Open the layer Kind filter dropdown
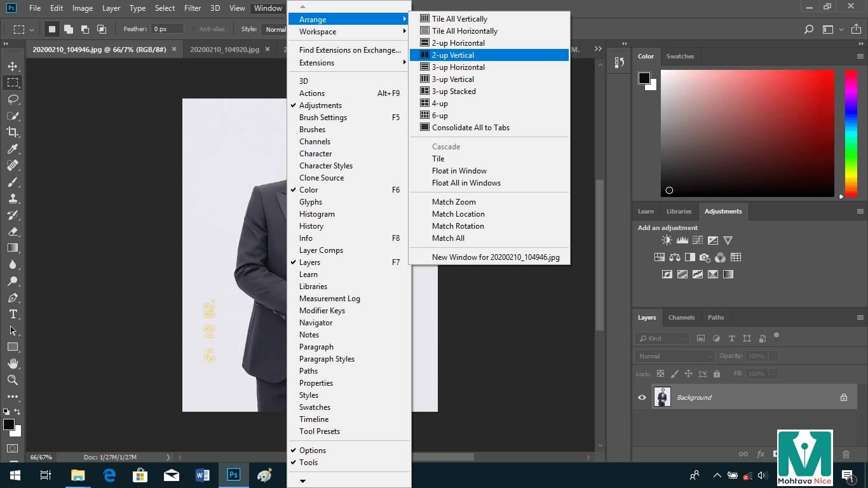The width and height of the screenshot is (868, 488). [662, 339]
